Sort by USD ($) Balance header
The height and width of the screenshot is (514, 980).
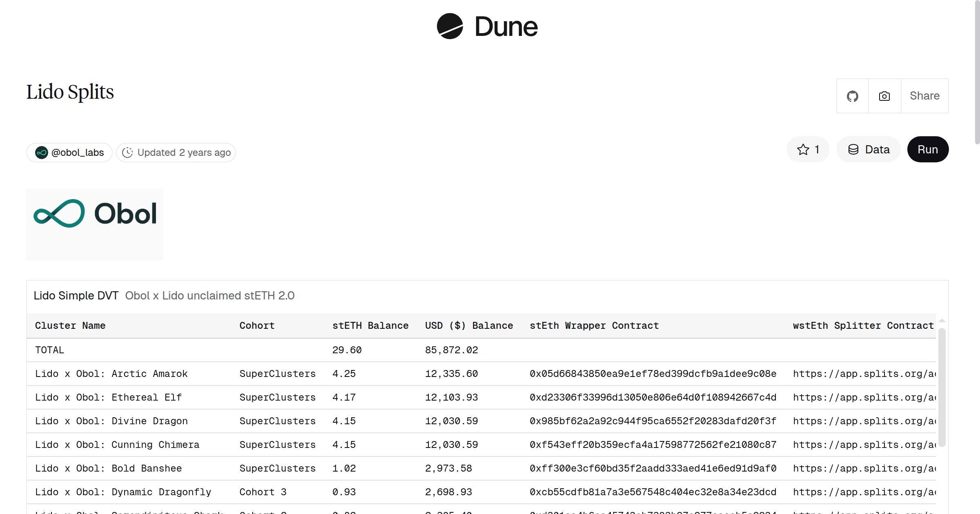(x=469, y=326)
